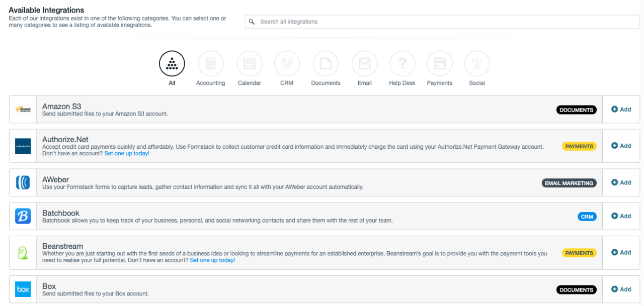Filter by the Social category icon
The image size is (644, 306).
point(477,64)
